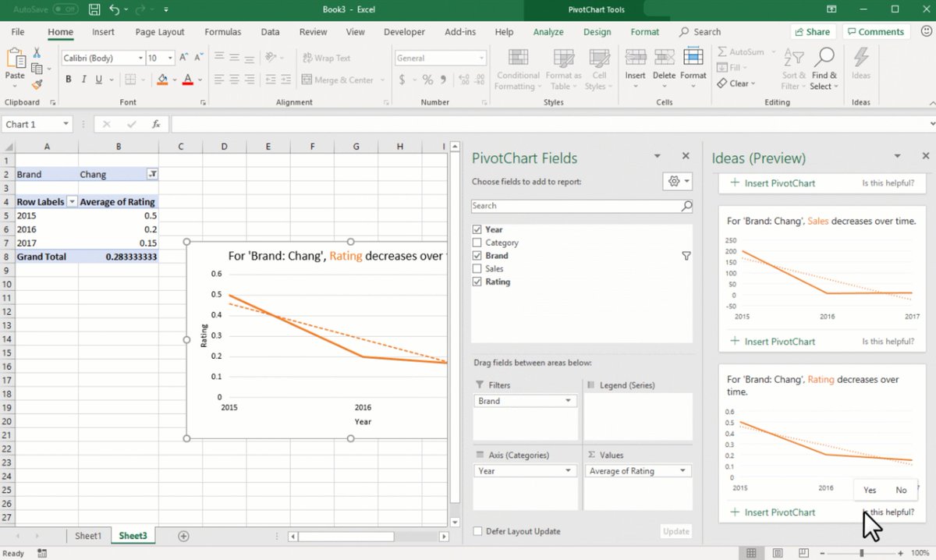Click the insert function fx icon
The height and width of the screenshot is (560, 936).
click(156, 124)
